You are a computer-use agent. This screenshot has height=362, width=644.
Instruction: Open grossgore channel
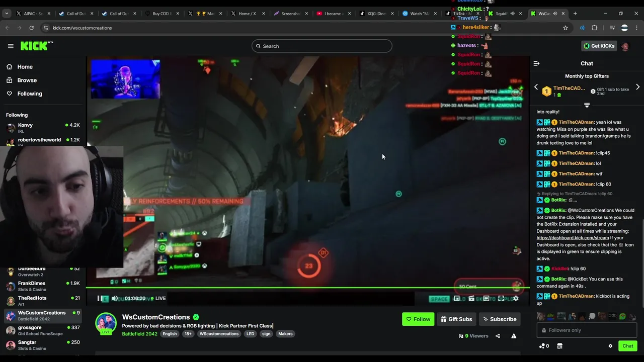pos(43,330)
